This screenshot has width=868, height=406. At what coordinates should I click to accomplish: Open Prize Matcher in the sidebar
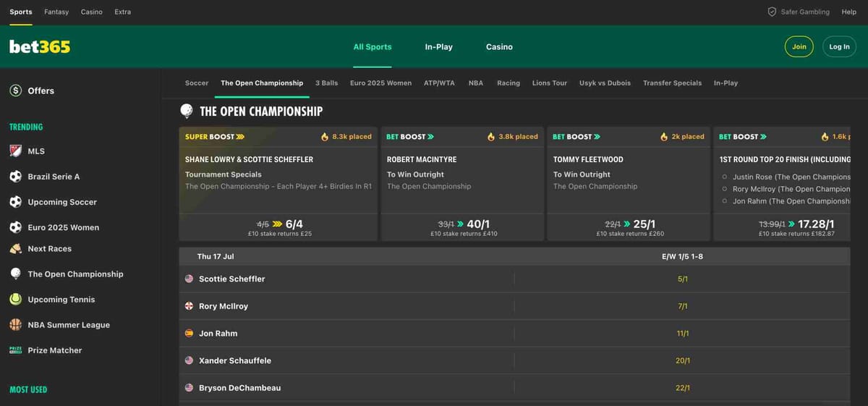pos(55,350)
